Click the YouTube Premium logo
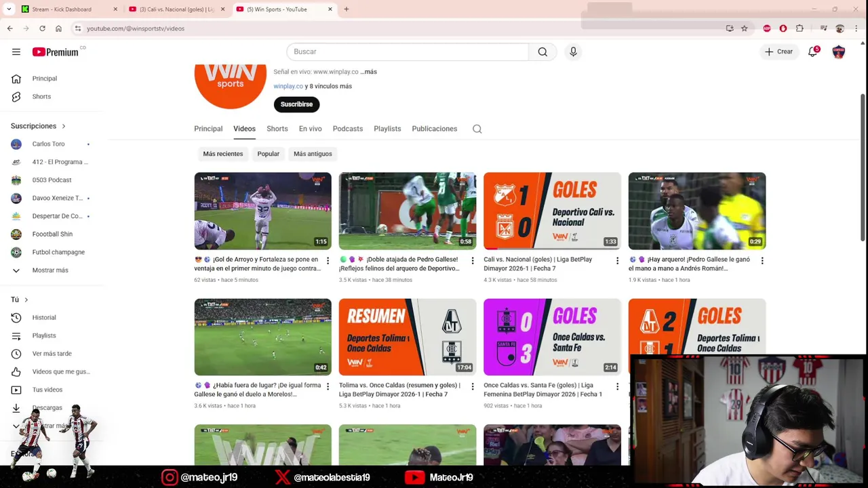The height and width of the screenshot is (488, 868). pyautogui.click(x=56, y=52)
